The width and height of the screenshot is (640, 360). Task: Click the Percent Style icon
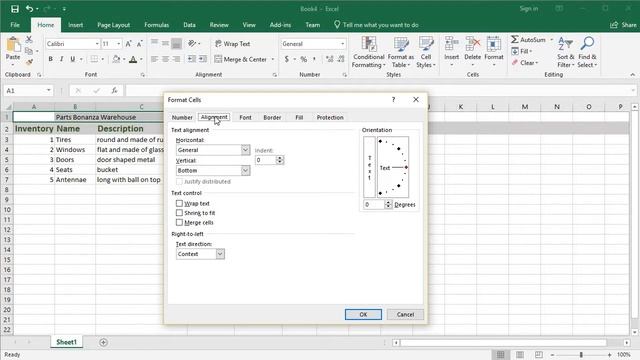[x=304, y=59]
